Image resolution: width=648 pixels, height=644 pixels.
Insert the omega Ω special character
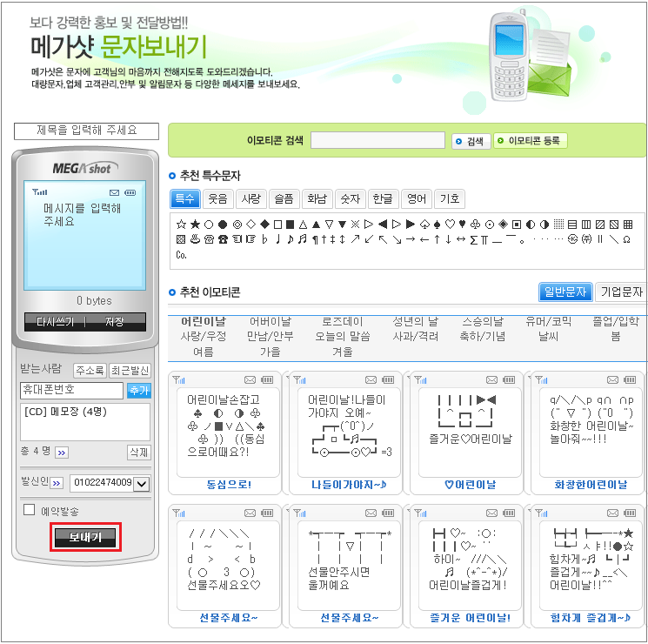[627, 239]
